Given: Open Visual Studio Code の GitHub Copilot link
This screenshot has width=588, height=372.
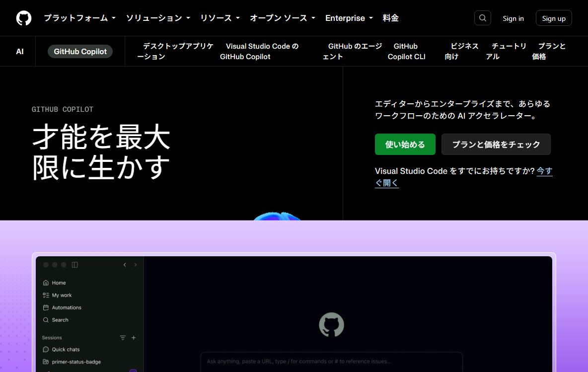Looking at the screenshot, I should coord(259,51).
